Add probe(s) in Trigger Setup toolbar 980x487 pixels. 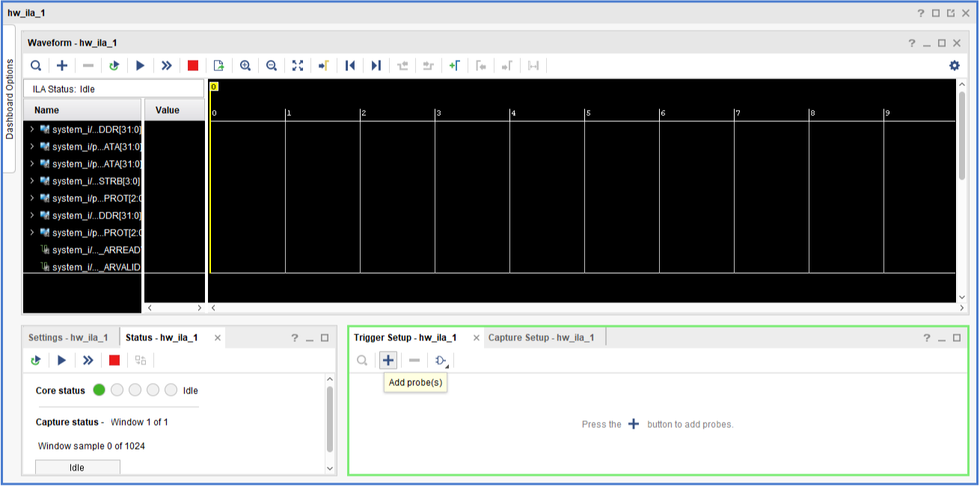tap(388, 361)
